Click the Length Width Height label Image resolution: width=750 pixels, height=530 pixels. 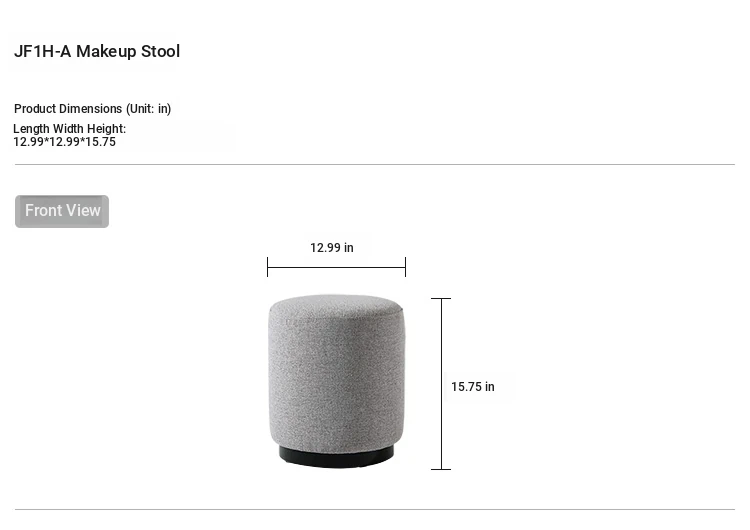coord(69,129)
